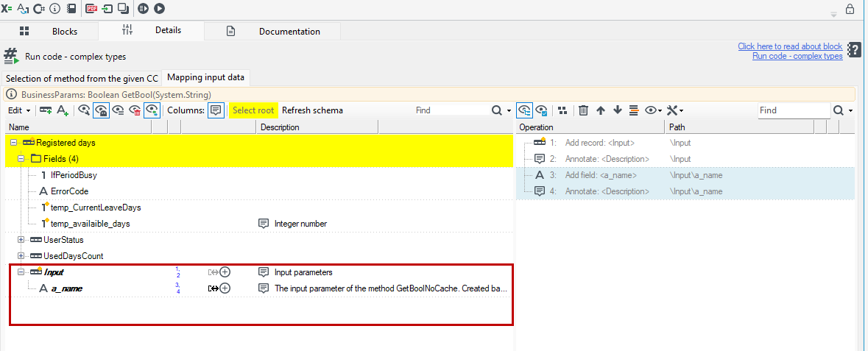Toggle the eye with checkmark icon in operations toolbar

point(541,110)
